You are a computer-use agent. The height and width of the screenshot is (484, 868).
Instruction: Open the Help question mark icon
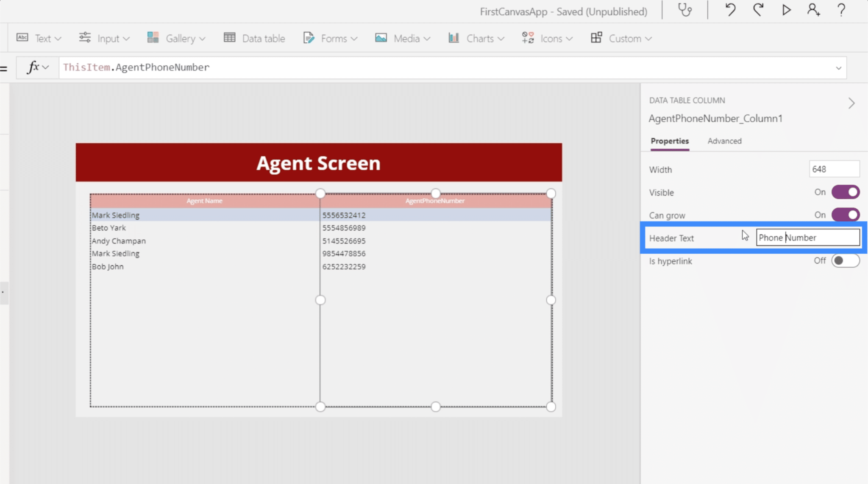click(841, 10)
